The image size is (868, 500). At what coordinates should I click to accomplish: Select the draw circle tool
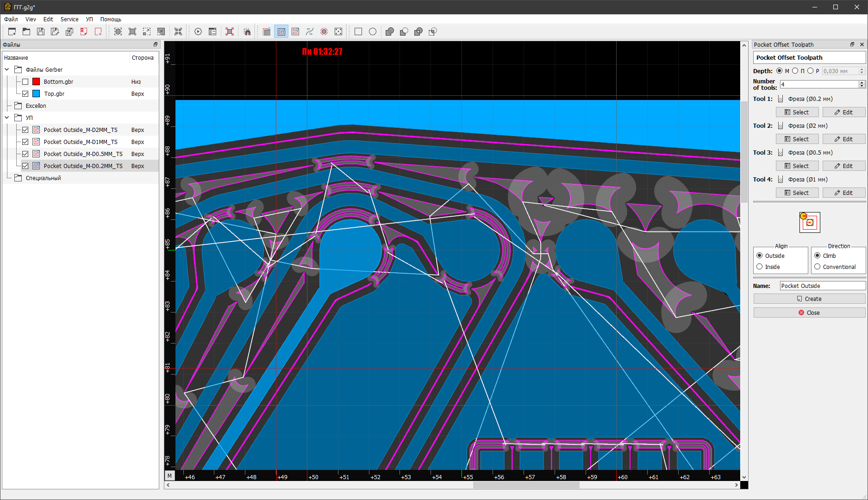coord(373,31)
